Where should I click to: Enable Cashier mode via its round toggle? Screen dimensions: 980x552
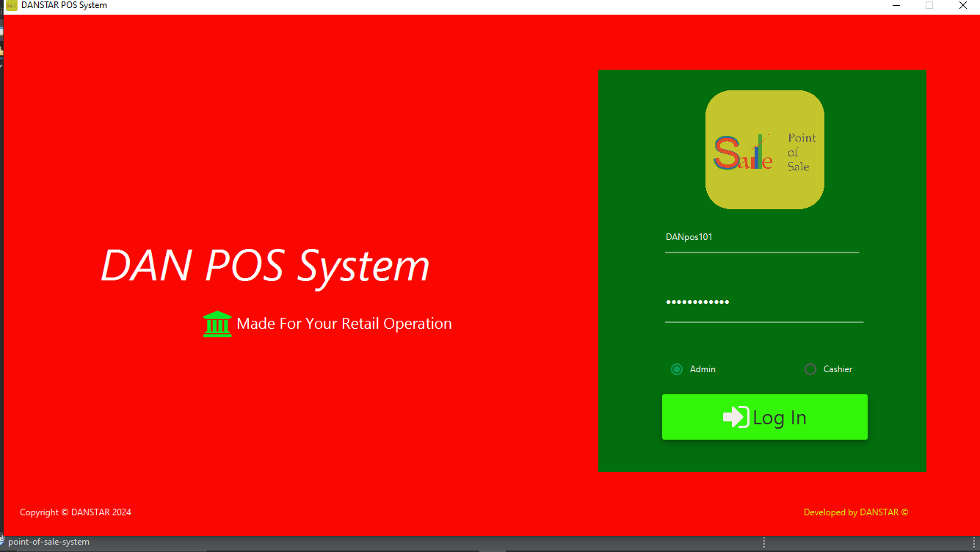pos(810,369)
